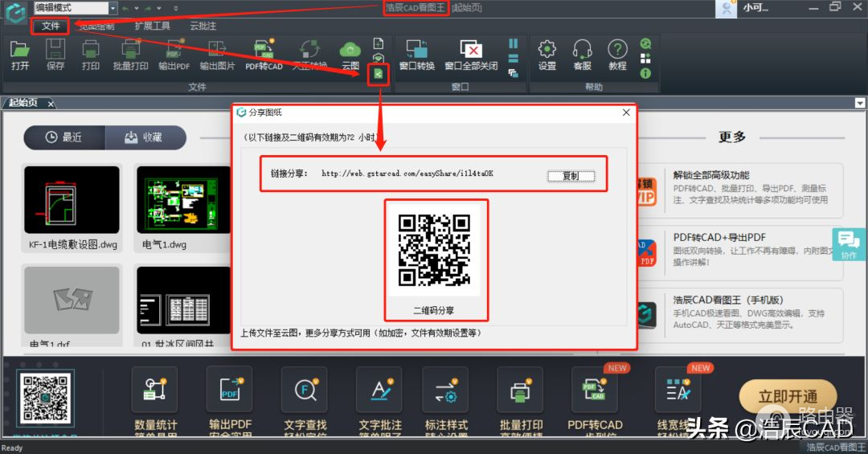
Task: Close the 分享图纸 dialog
Action: click(x=626, y=112)
